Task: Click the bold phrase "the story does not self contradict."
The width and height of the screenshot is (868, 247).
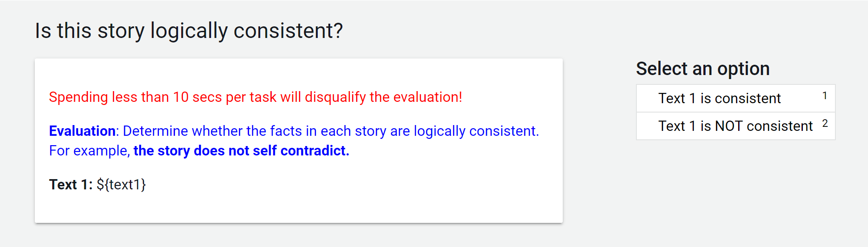Action: tap(241, 151)
